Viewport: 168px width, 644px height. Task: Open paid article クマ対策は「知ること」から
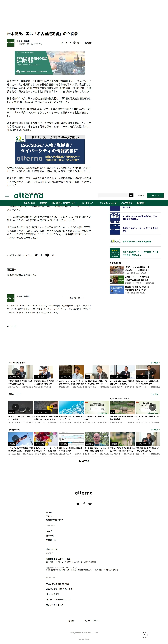[97, 444]
